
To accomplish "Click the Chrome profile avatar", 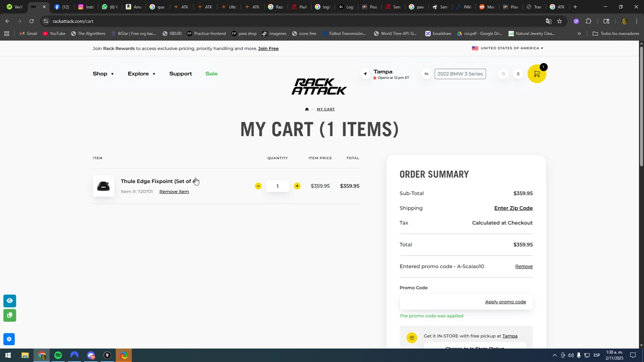I will 624,21.
